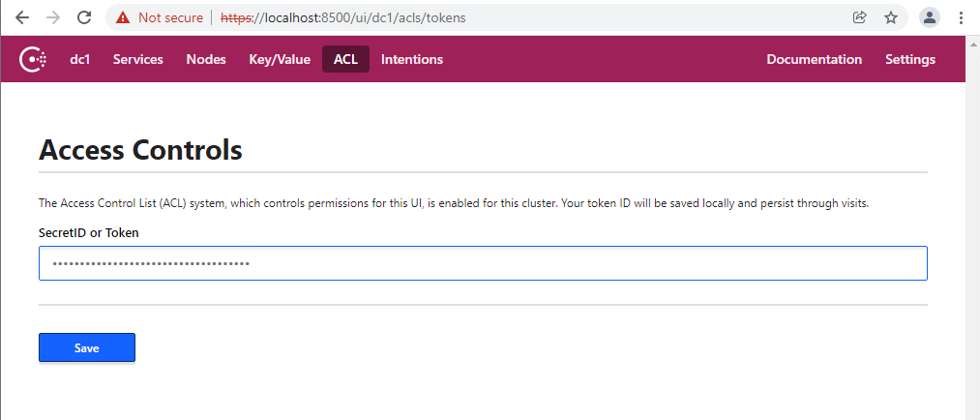Image resolution: width=980 pixels, height=420 pixels.
Task: Reload the current page
Action: 84,17
